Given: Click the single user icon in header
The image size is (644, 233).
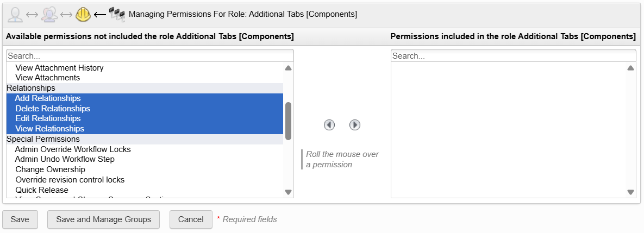Looking at the screenshot, I should 16,14.
